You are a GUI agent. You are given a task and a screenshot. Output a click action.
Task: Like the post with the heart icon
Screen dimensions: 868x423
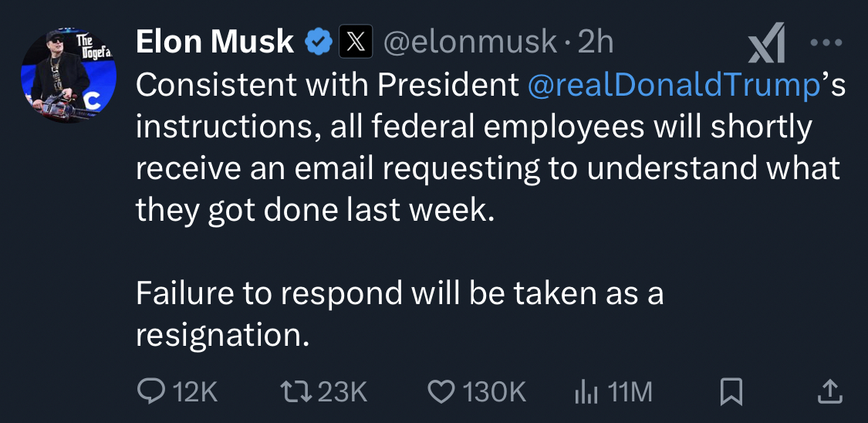point(441,392)
